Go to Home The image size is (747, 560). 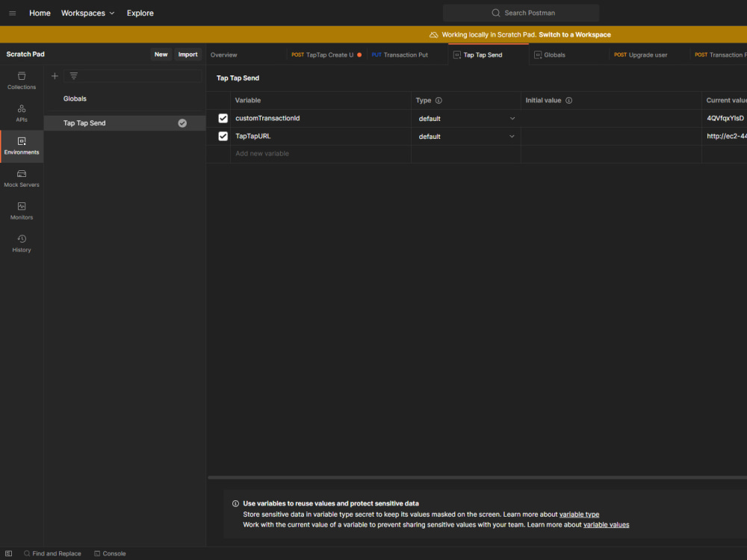(x=40, y=13)
